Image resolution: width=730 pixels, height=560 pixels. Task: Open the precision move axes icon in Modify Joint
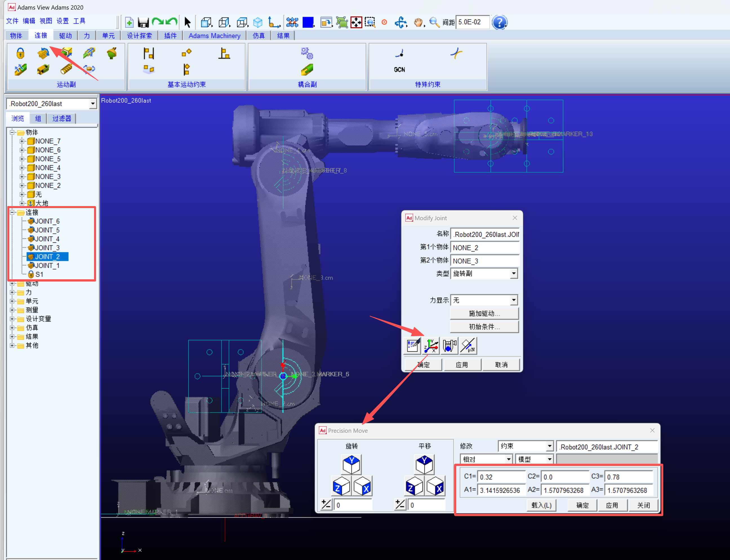431,346
